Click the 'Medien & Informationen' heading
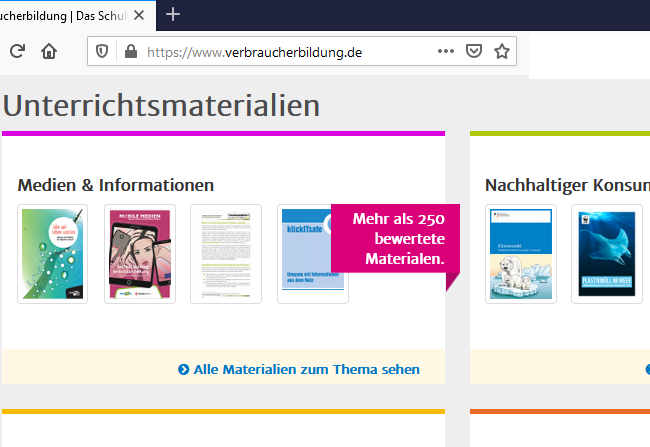 (116, 185)
